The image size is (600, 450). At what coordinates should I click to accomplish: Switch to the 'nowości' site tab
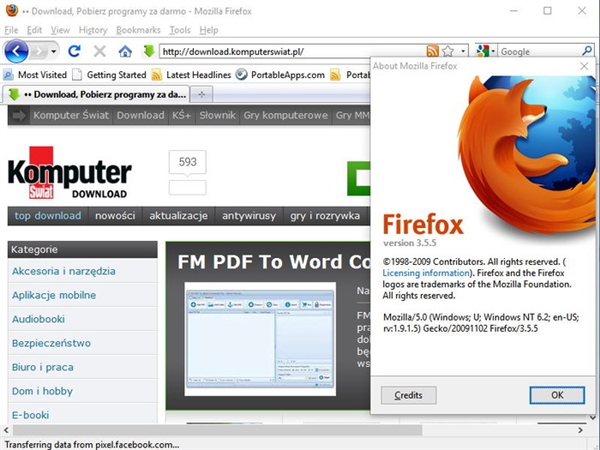click(115, 215)
